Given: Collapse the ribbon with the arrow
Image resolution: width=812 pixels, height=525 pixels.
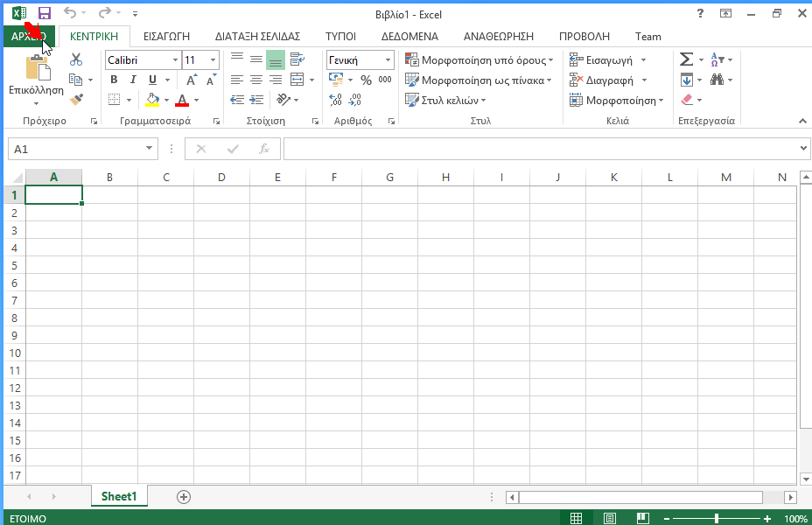Looking at the screenshot, I should pyautogui.click(x=802, y=121).
